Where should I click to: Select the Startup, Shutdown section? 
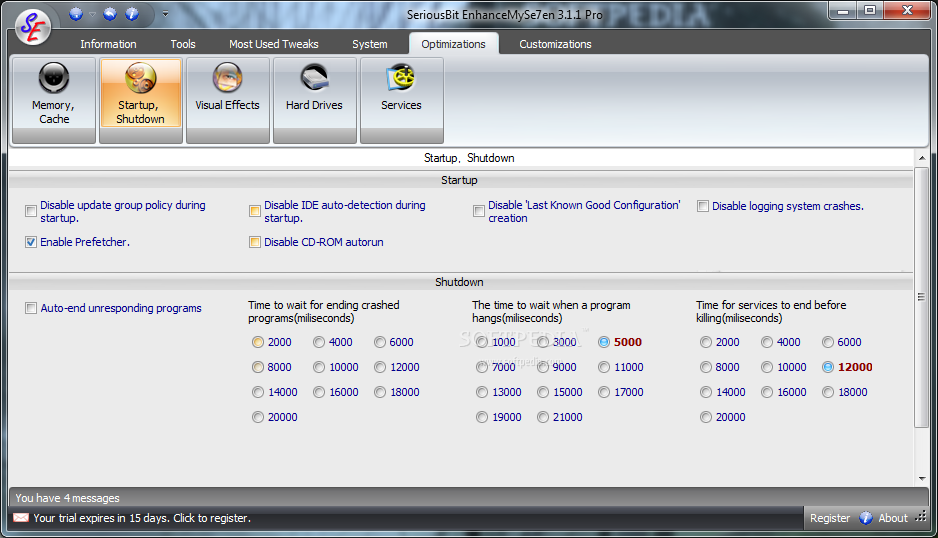tap(141, 101)
